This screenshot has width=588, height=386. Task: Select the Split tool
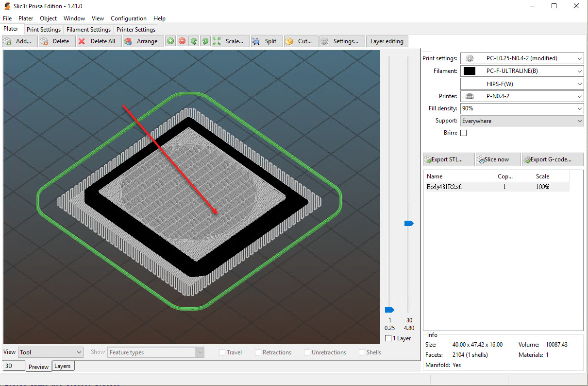click(x=266, y=41)
